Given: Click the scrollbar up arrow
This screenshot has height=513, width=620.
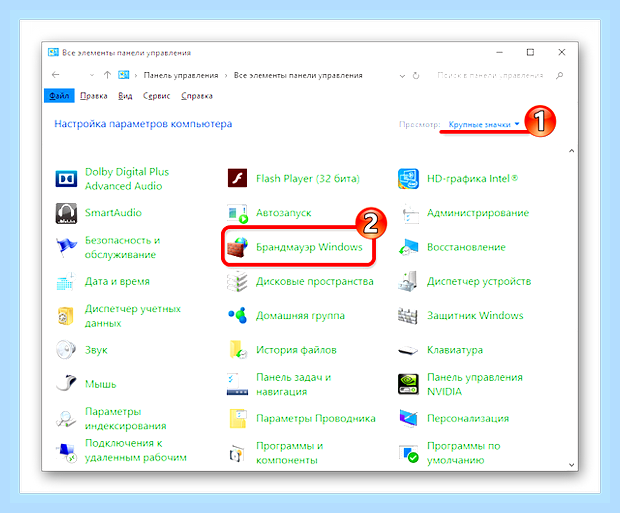Looking at the screenshot, I should click(571, 151).
